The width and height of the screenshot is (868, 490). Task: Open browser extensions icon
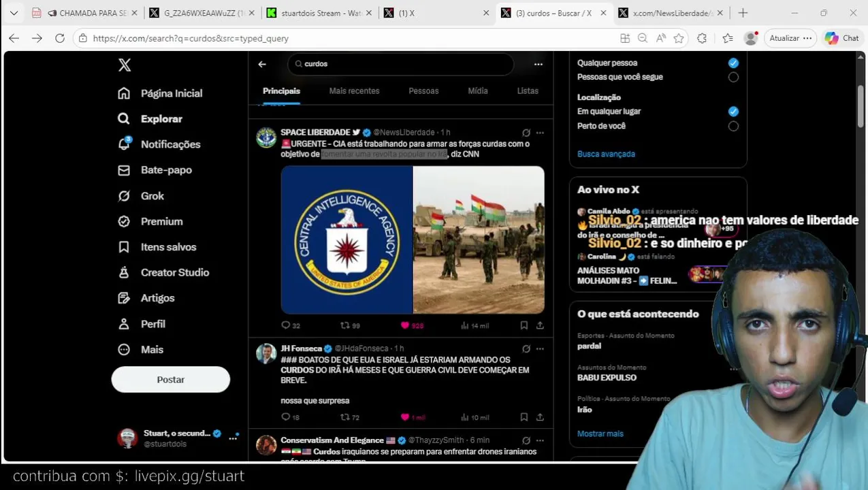(x=702, y=38)
